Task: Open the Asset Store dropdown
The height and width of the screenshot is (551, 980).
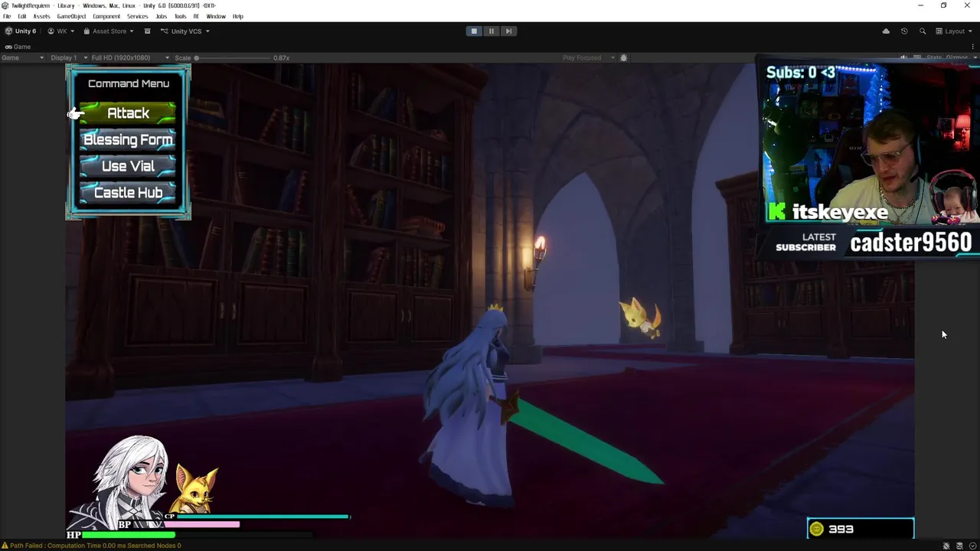Action: pyautogui.click(x=109, y=31)
